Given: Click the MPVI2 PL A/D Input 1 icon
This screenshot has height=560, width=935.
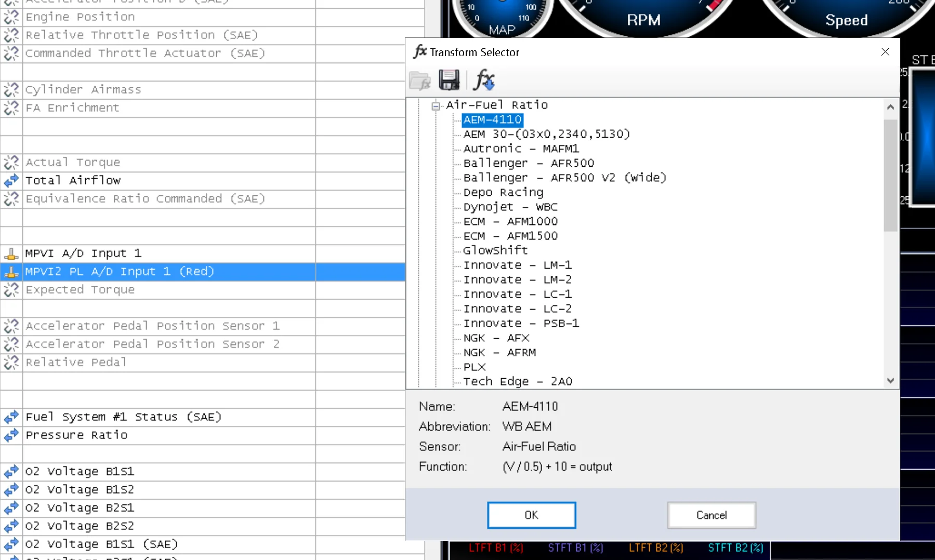Looking at the screenshot, I should [11, 272].
